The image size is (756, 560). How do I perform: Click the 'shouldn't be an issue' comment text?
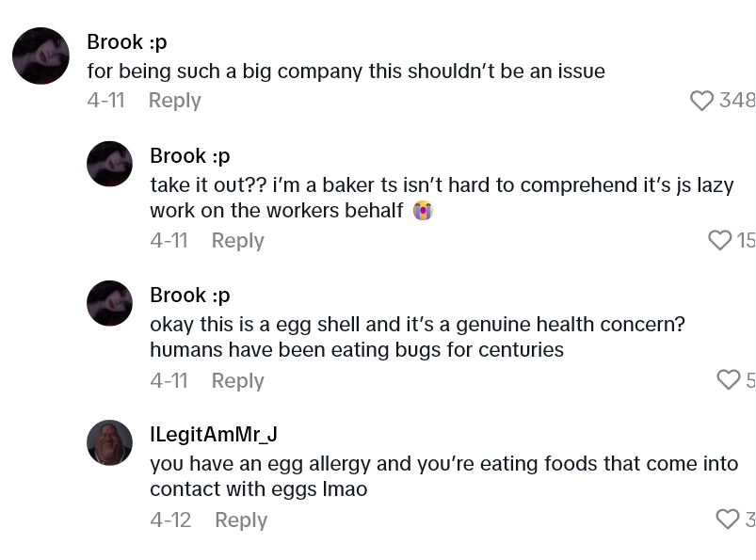[x=346, y=72]
